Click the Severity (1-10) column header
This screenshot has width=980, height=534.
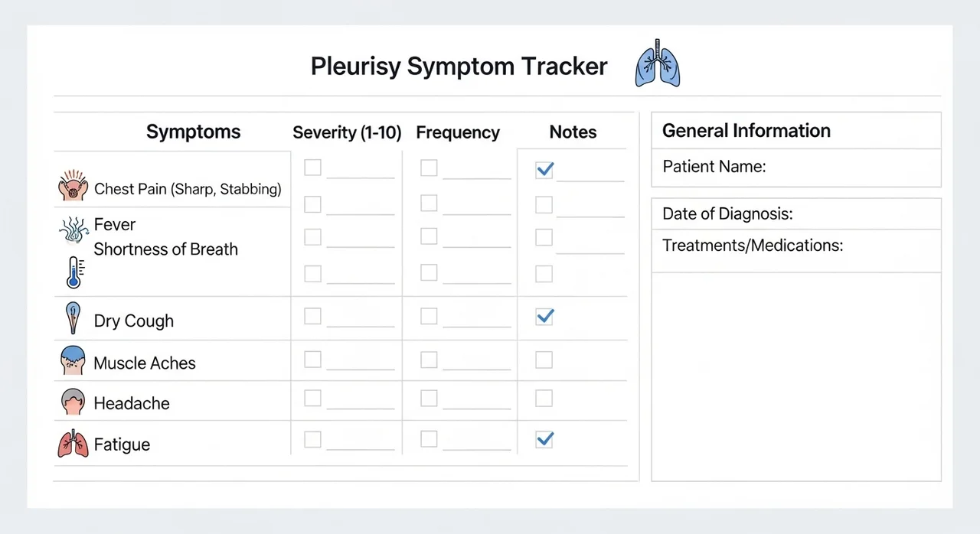(347, 132)
